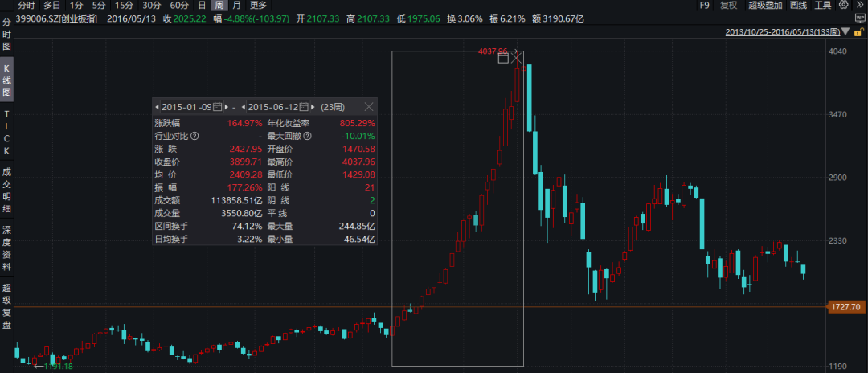Open the 复权 adjustment option
The image size is (868, 373).
tap(728, 6)
